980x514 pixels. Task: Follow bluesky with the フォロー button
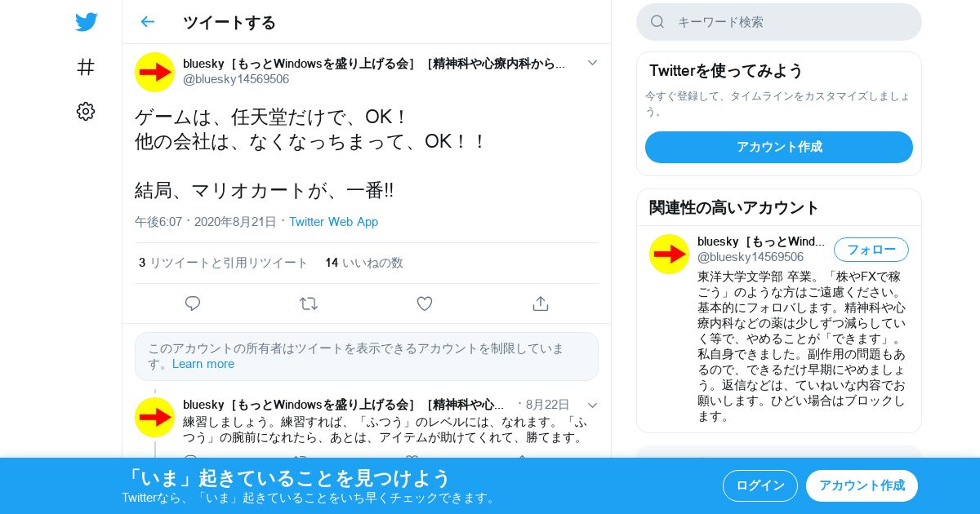[x=871, y=250]
